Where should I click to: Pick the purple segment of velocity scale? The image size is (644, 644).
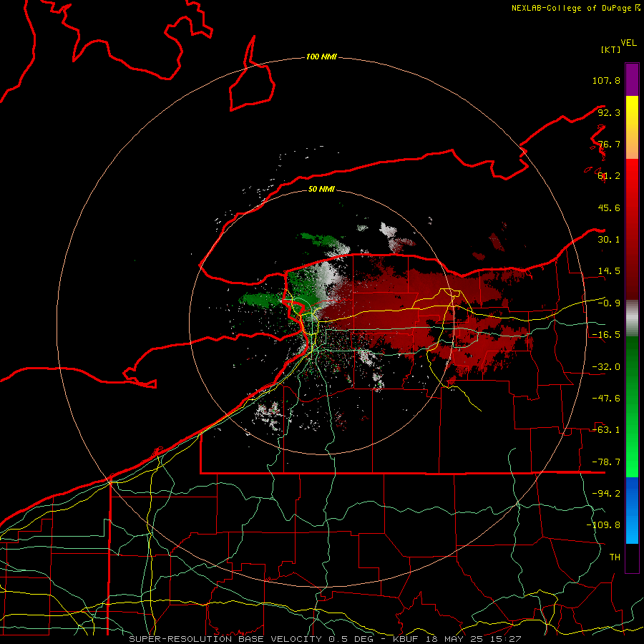click(632, 79)
